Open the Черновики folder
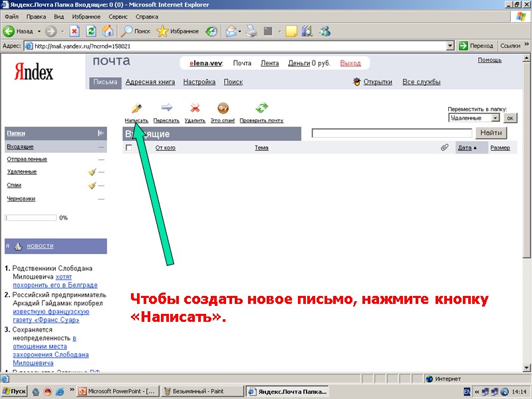Image resolution: width=532 pixels, height=399 pixels. [21, 199]
